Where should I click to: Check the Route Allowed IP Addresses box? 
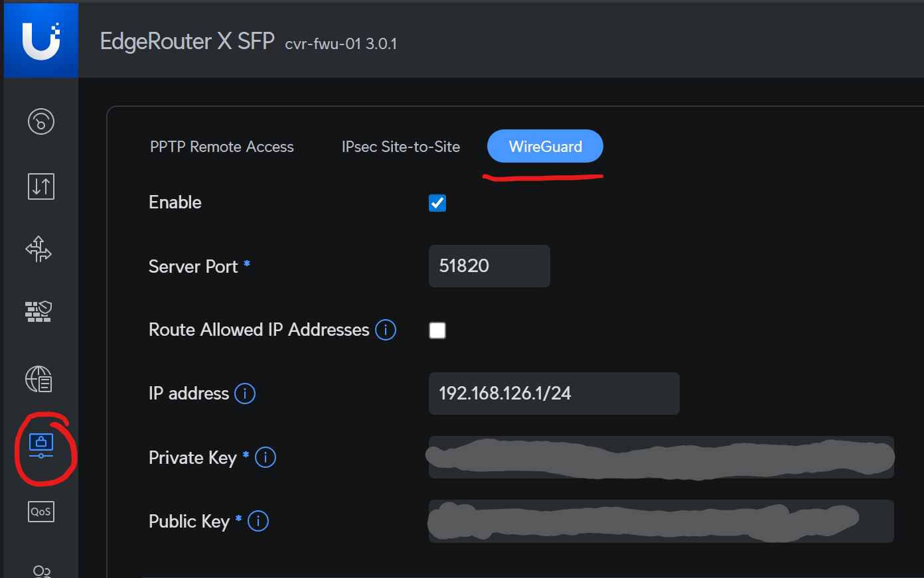tap(437, 330)
